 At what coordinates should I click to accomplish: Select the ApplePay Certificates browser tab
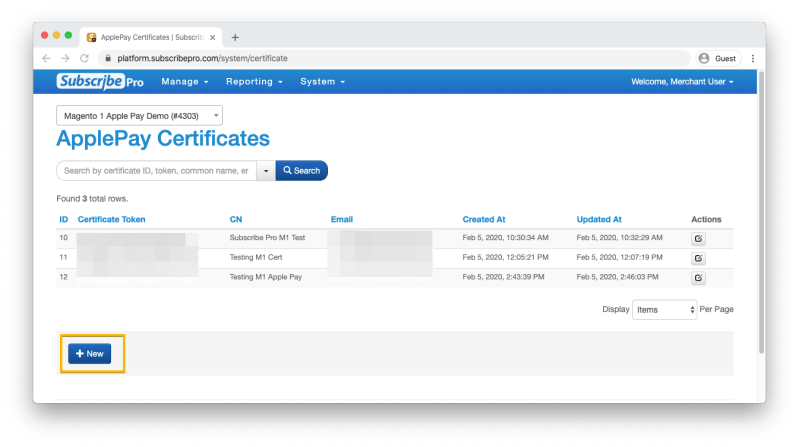[x=152, y=37]
